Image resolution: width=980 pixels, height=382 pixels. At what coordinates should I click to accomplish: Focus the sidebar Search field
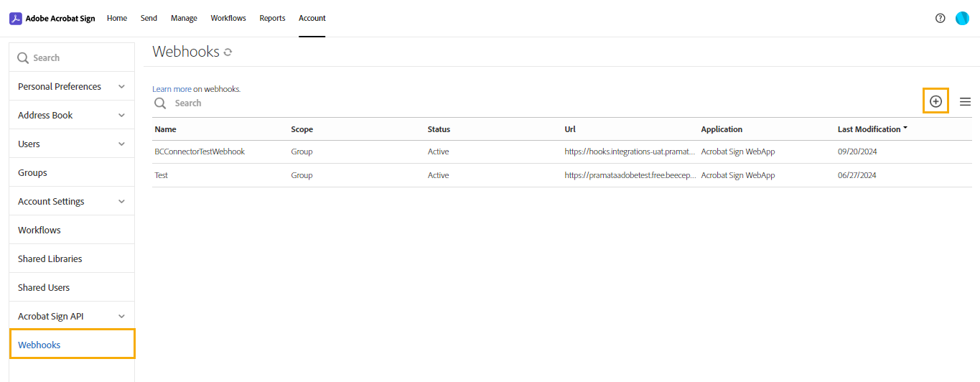72,57
